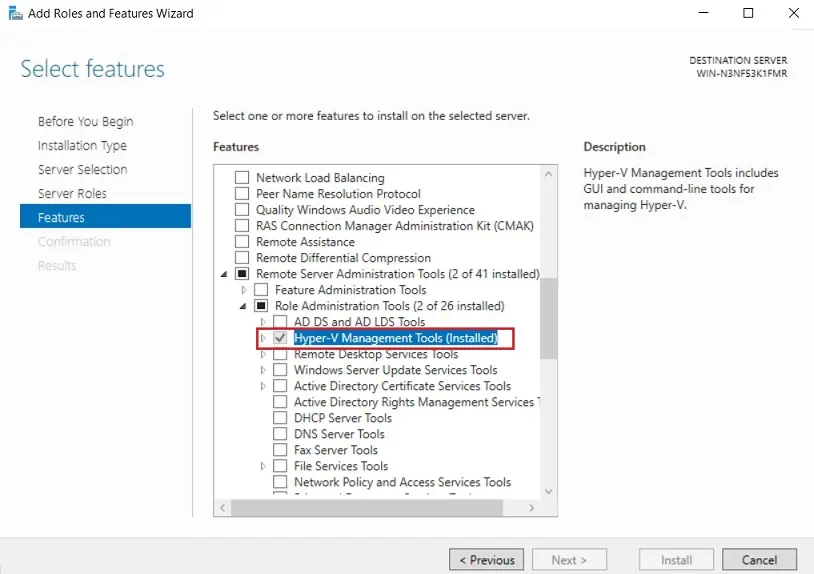Screen dimensions: 814x574
Task: Go to the Server Roles step
Action: coord(72,193)
